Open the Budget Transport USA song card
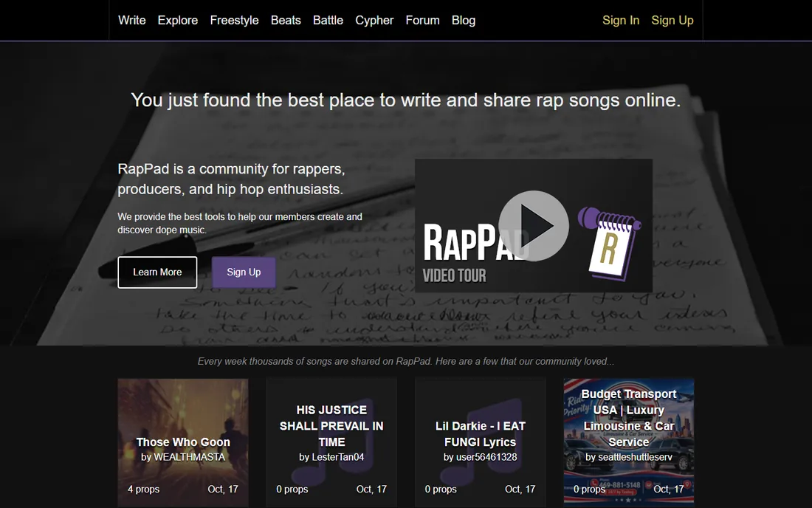 click(629, 442)
